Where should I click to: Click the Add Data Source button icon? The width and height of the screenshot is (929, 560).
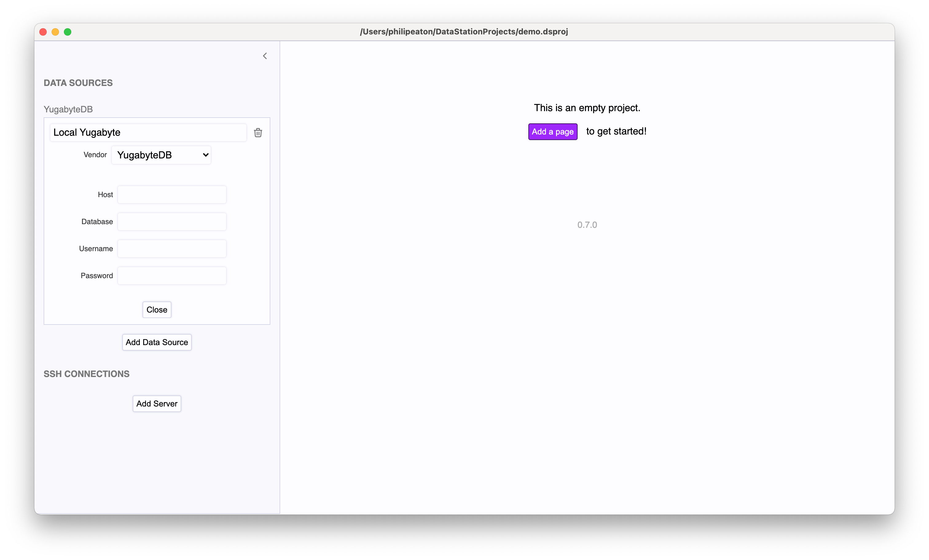[x=157, y=342]
